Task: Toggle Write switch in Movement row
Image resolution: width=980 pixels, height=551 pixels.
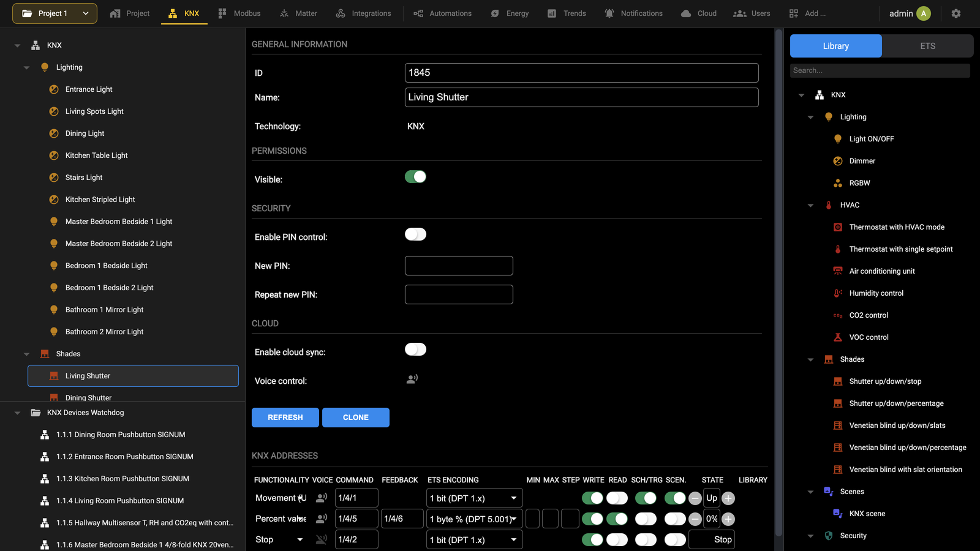Action: (592, 498)
